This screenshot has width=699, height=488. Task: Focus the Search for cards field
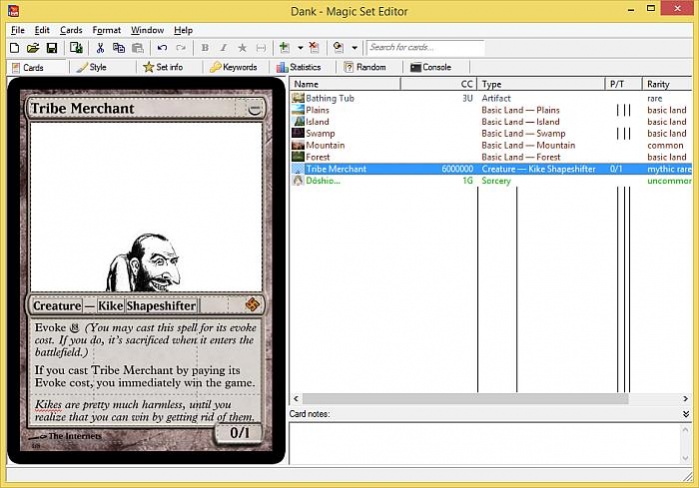coord(425,47)
